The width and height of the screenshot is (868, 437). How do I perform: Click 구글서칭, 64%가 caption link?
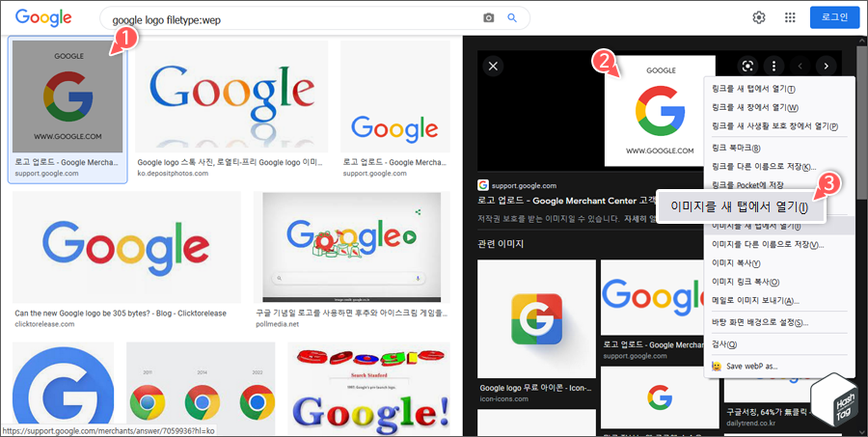click(x=769, y=412)
